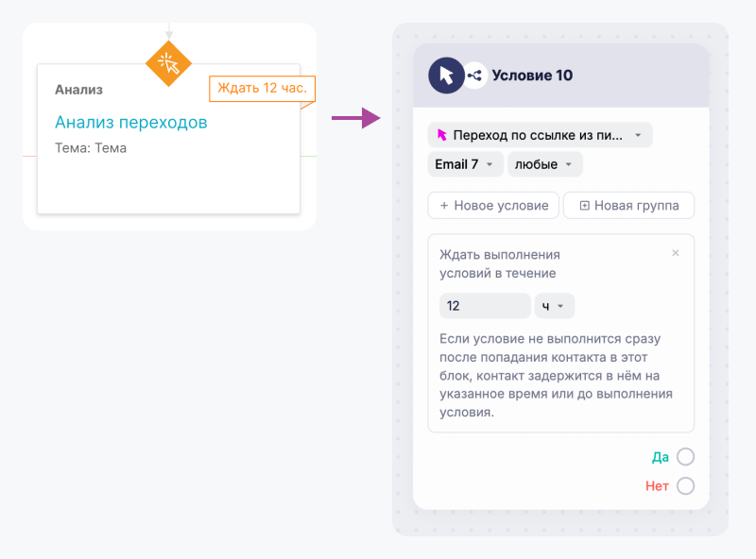
Task: Select the cursor arrow icon in panel header
Action: pos(444,74)
